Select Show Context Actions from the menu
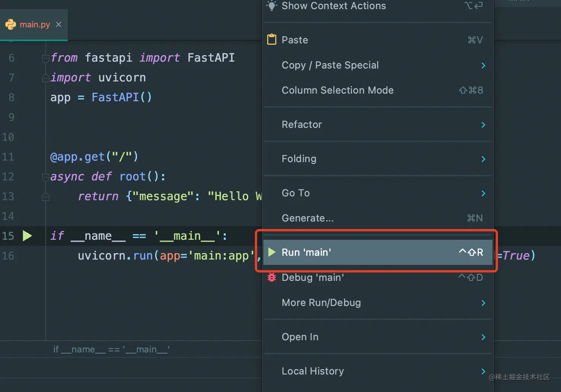Screen dimensions: 561x392 [x=378, y=6]
